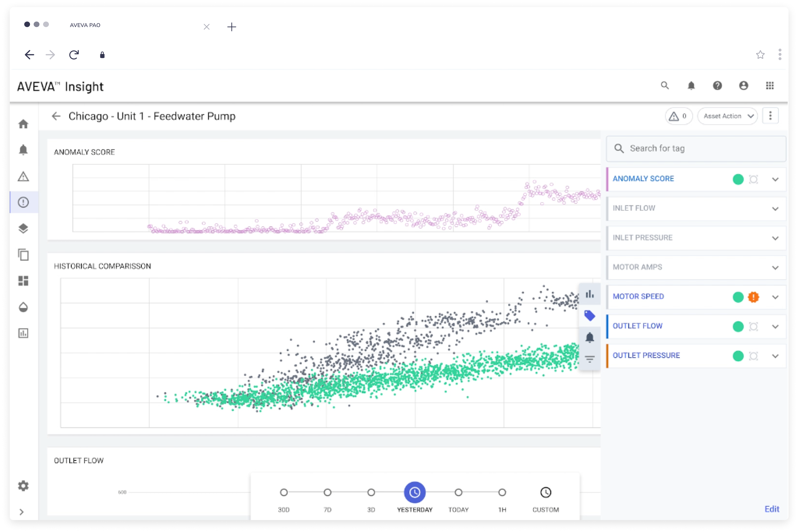Select the 7D time range radio option

pos(327,492)
